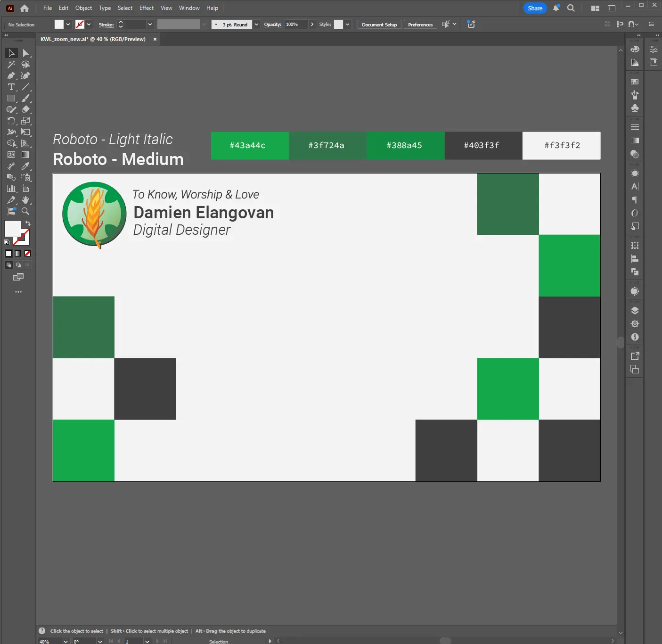Viewport: 662px width, 644px height.
Task: Choose the Hand tool
Action: click(x=25, y=200)
